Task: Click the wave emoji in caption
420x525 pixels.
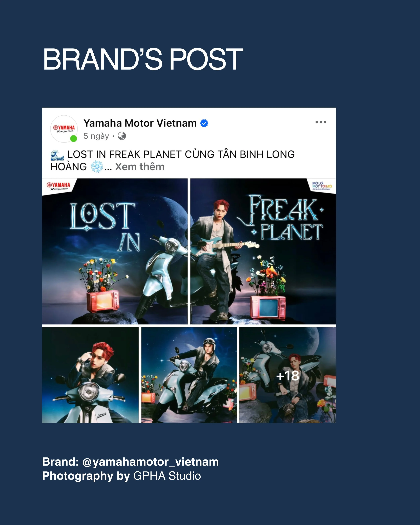Action: pos(57,155)
